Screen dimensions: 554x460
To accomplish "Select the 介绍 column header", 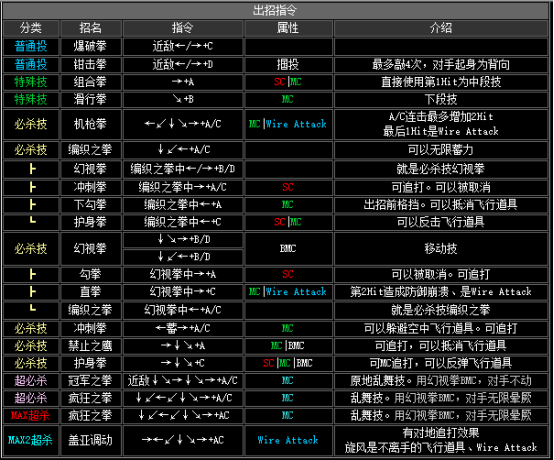I will [441, 28].
